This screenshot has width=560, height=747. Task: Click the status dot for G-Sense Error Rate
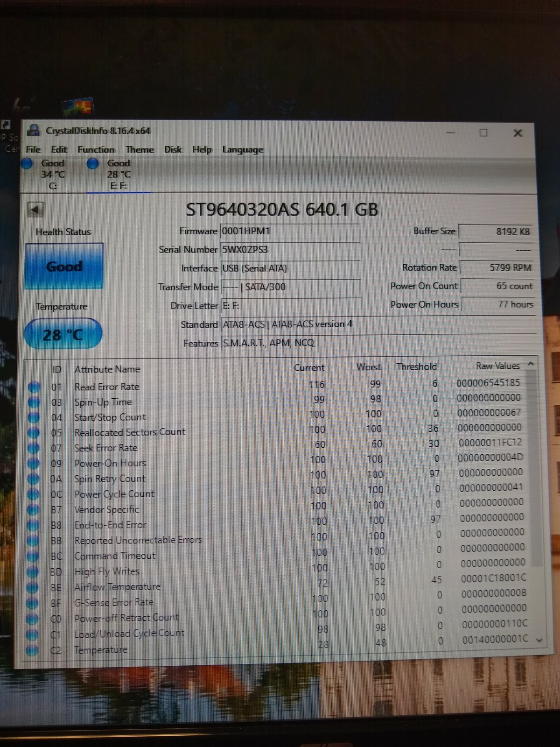[x=32, y=603]
